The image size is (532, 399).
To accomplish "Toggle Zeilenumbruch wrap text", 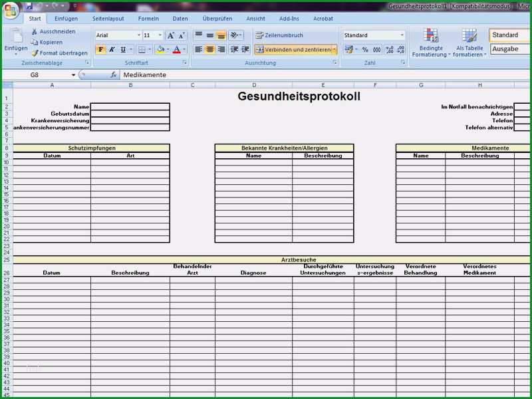I will tap(279, 35).
